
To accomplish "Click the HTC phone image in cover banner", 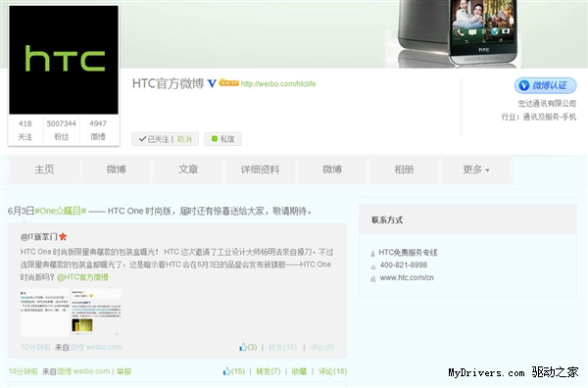I will (x=459, y=33).
